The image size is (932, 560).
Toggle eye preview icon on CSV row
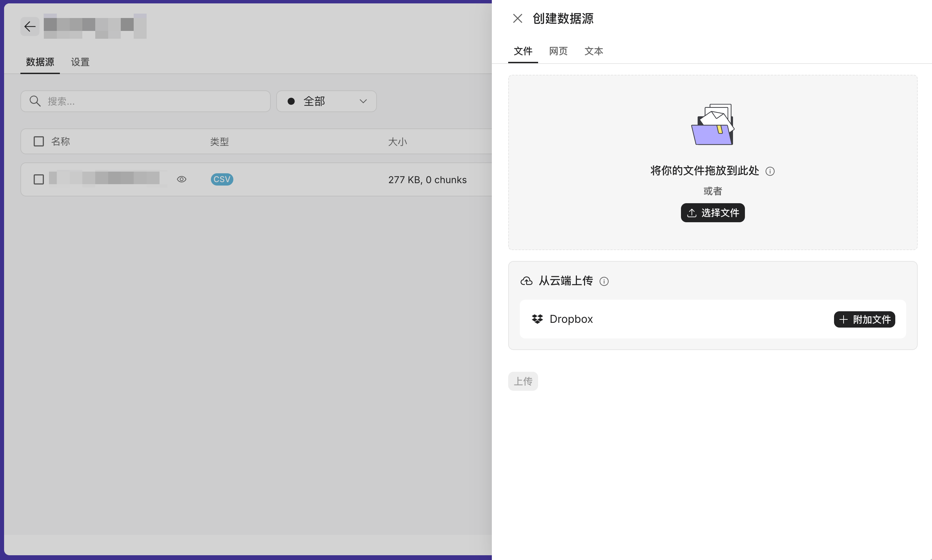[182, 179]
